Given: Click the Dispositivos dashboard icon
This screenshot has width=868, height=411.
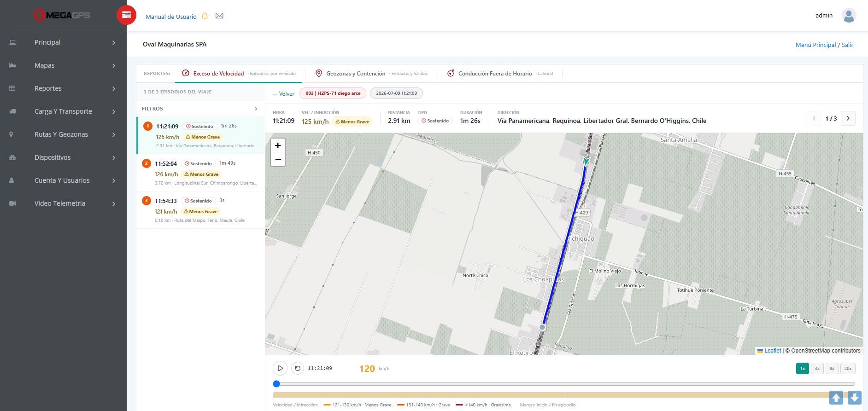Looking at the screenshot, I should click(12, 157).
